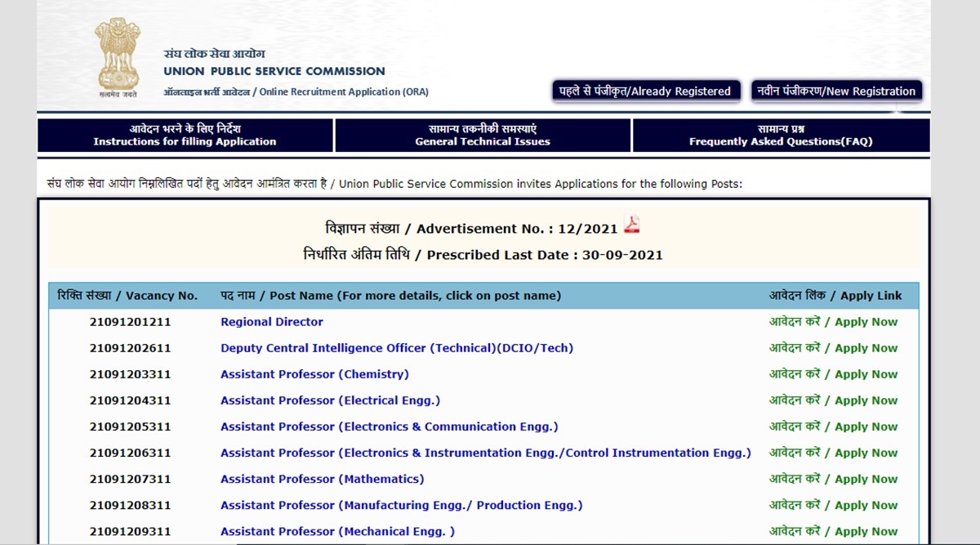
Task: Open Assistant Professor (Electronics & Communication Engg.) post
Action: tap(390, 427)
